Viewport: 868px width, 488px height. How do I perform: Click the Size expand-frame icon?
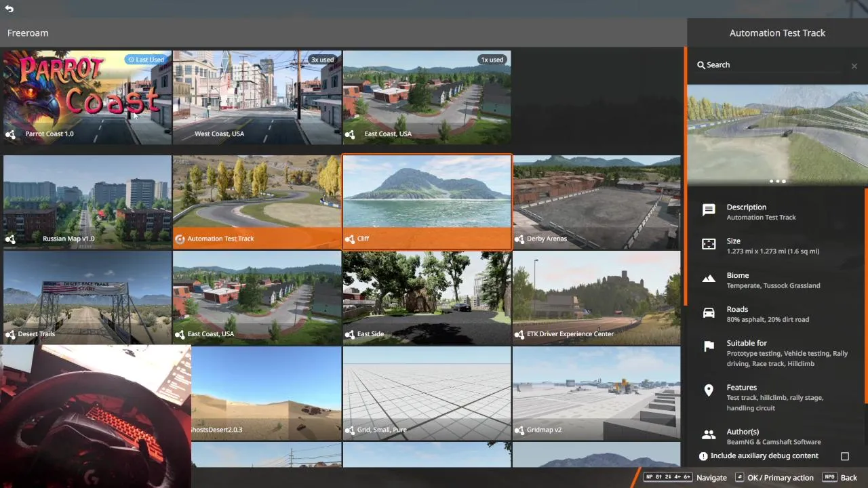709,244
